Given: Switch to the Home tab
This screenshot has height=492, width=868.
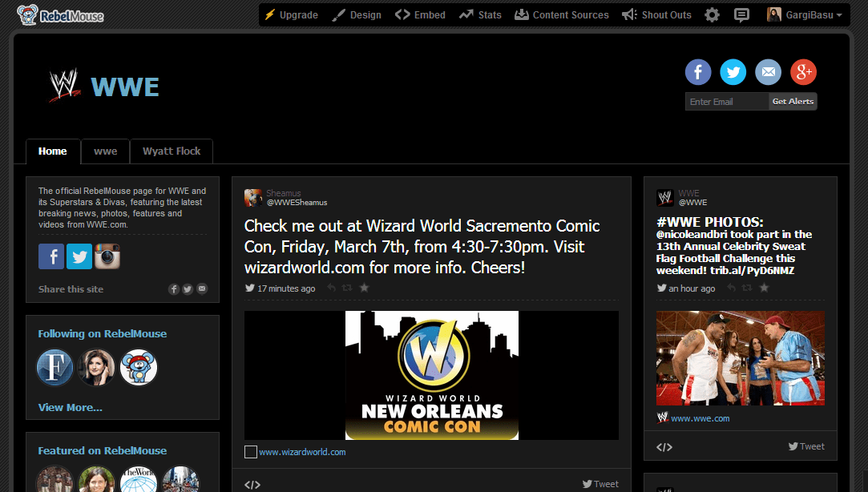Looking at the screenshot, I should pos(53,151).
